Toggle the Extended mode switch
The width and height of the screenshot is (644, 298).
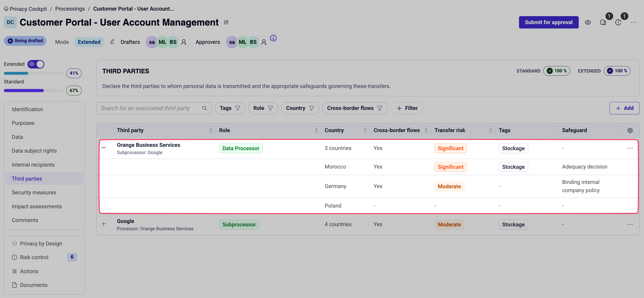(36, 64)
